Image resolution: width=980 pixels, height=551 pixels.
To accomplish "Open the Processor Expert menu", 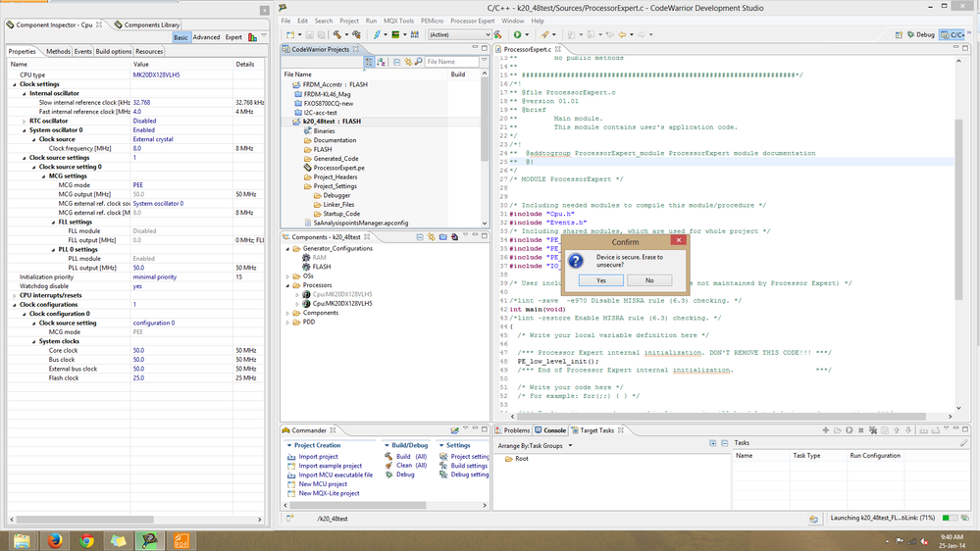I will [x=473, y=21].
